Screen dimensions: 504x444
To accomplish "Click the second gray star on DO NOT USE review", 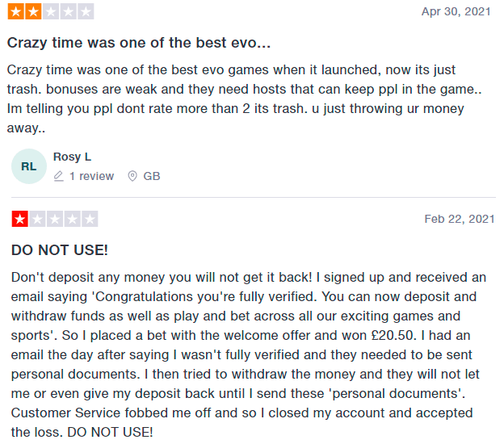I will pos(37,219).
